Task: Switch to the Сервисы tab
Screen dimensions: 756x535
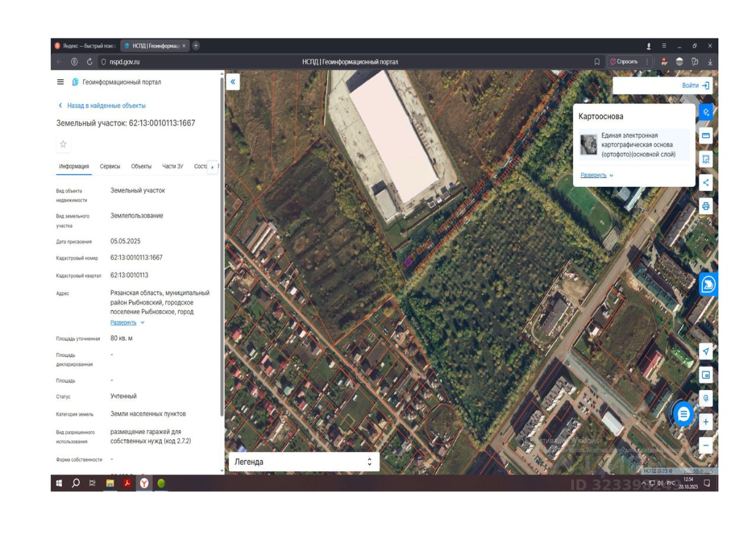Action: coord(110,166)
